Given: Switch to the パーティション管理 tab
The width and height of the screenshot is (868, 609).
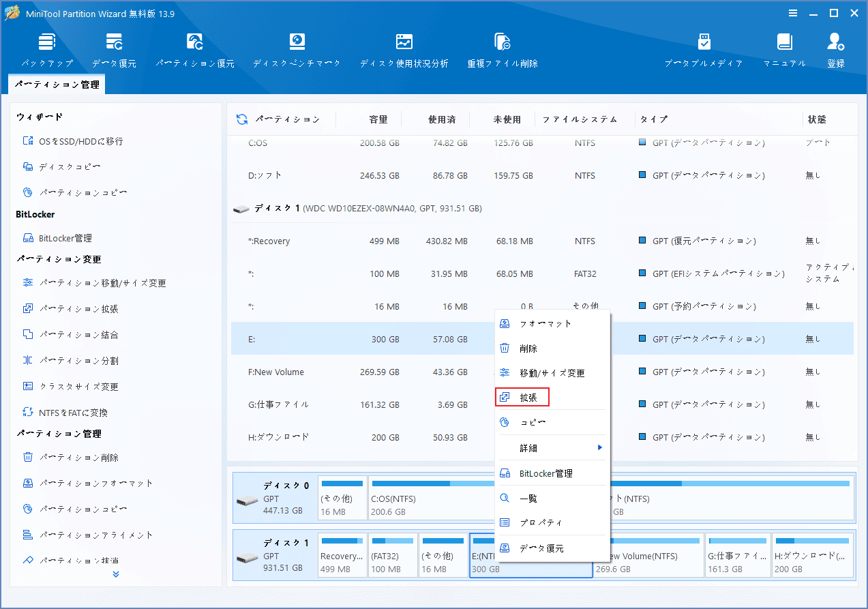Looking at the screenshot, I should 57,85.
